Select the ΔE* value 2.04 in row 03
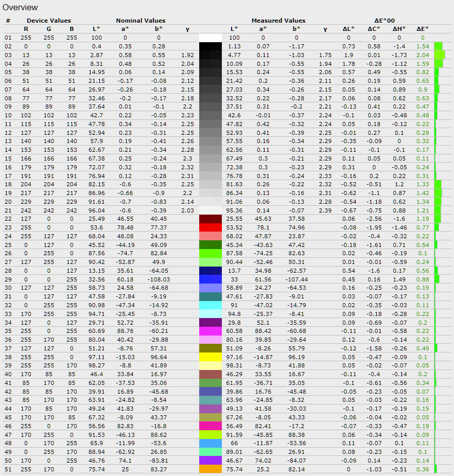The image size is (454, 476). coord(422,55)
